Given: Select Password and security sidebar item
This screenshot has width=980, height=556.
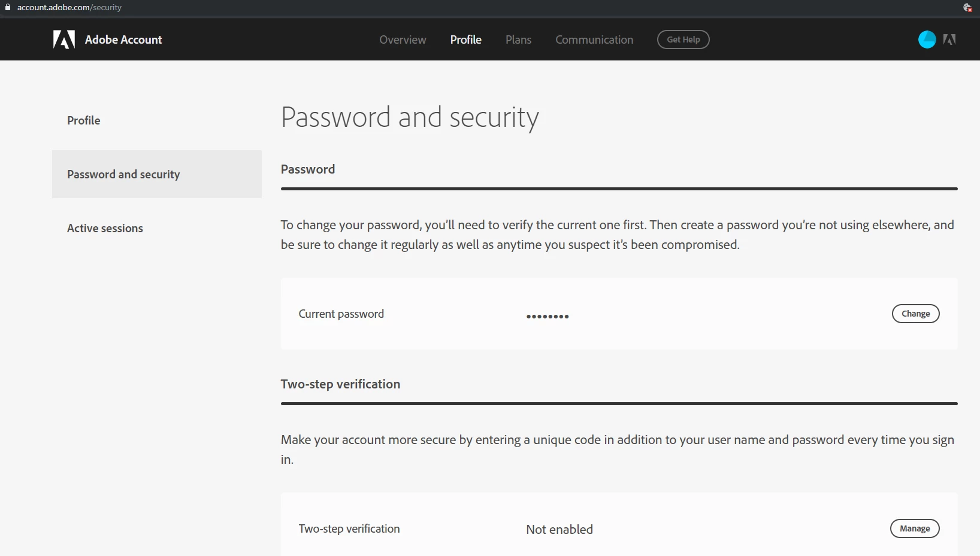Looking at the screenshot, I should pos(157,174).
